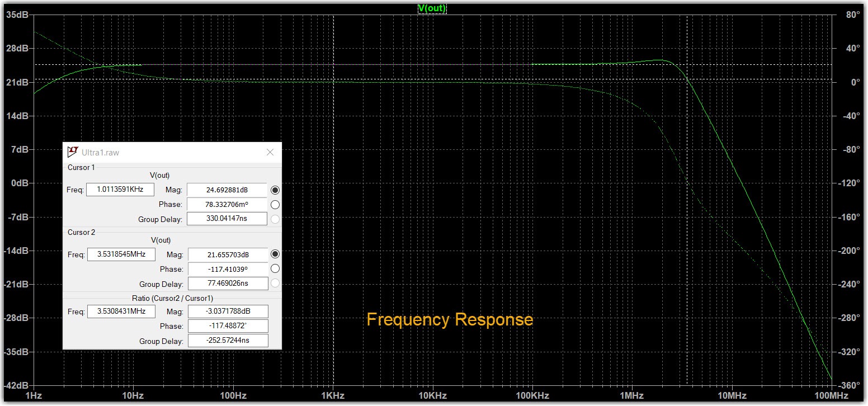Click the Cursor 2 Mag field showing 21.655703dB
Screen dimensions: 868x406
[x=228, y=254]
